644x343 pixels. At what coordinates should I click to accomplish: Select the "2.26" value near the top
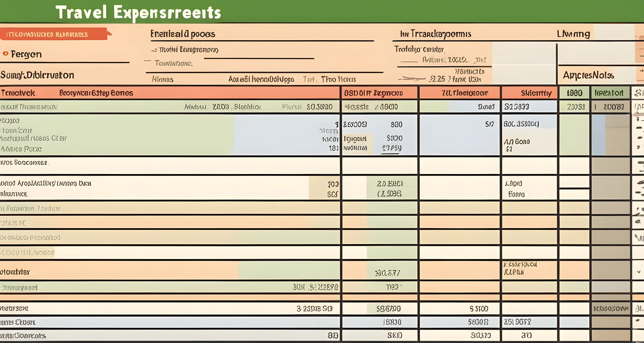pyautogui.click(x=437, y=79)
